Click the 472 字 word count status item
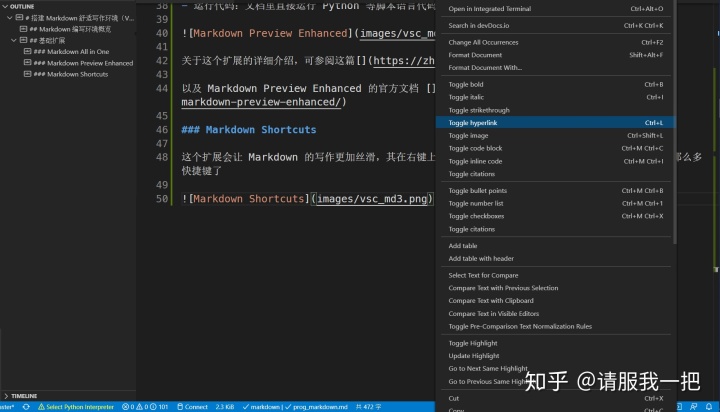This screenshot has height=412, width=720. click(x=368, y=406)
